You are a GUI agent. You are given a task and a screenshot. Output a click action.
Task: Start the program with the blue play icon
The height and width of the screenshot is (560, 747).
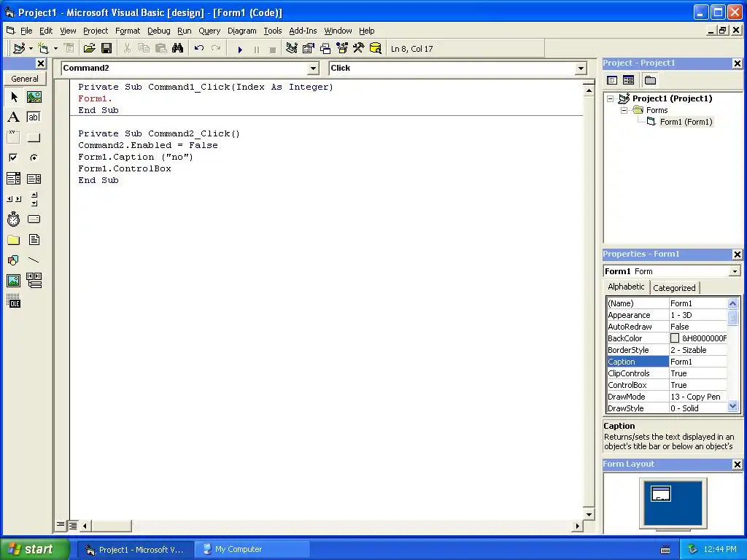[x=240, y=49]
